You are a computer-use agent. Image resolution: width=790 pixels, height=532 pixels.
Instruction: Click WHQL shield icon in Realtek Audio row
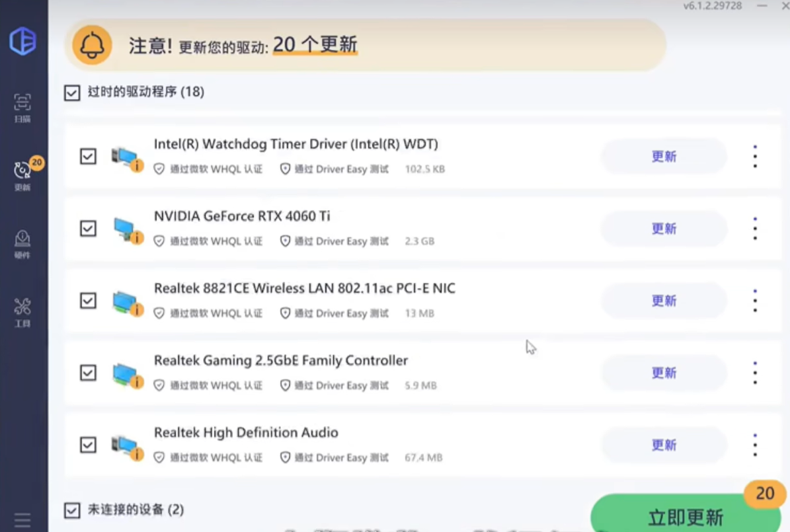point(159,457)
